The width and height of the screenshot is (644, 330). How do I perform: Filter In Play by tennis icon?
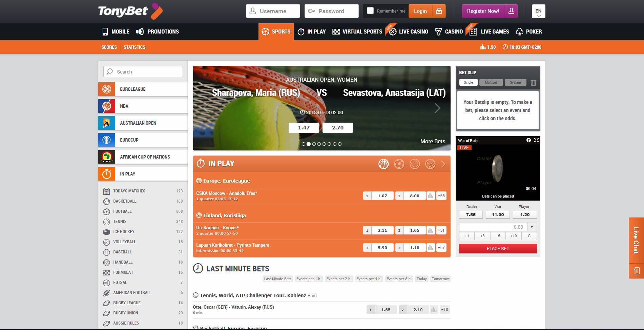pos(415,164)
